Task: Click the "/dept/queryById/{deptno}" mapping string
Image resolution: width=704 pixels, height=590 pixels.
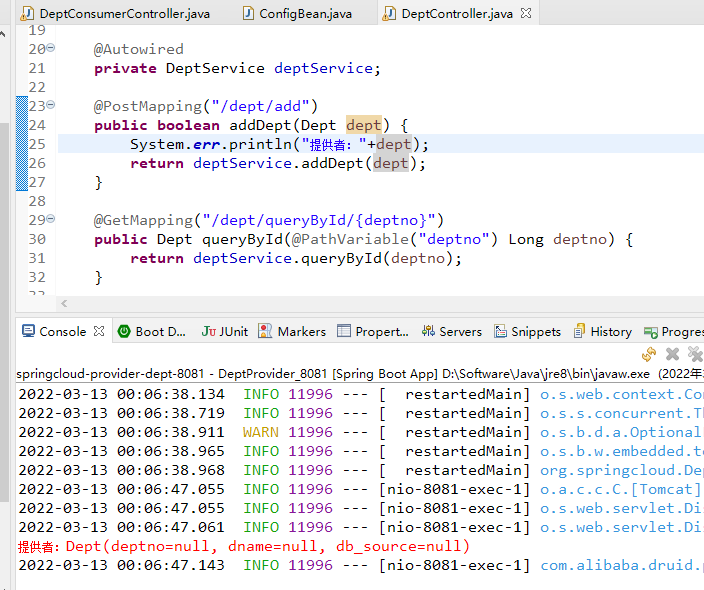Action: tap(319, 220)
